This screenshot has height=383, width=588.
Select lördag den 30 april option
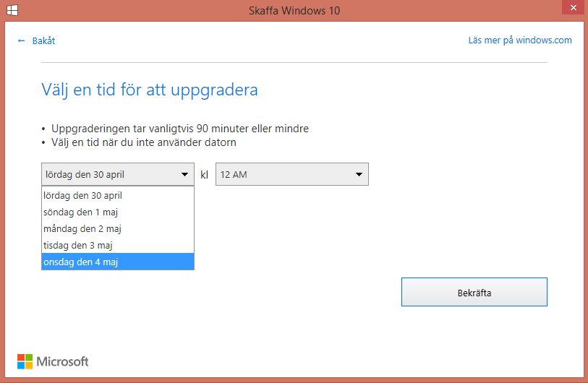[x=118, y=195]
